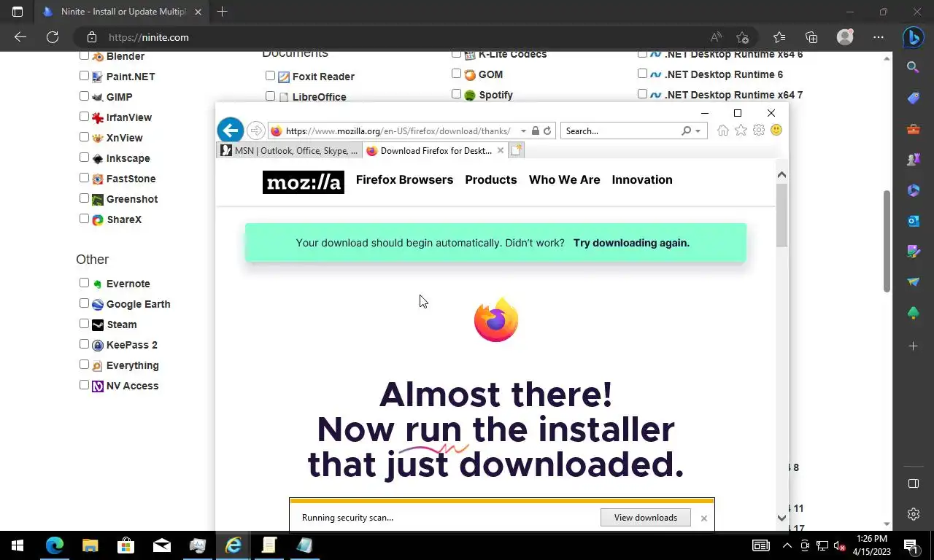Select the KeePass 2 checkbox
934x560 pixels.
[84, 344]
